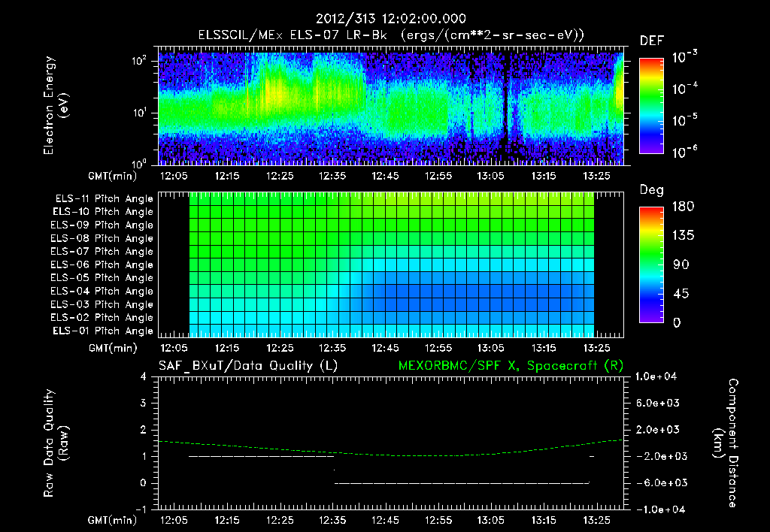Click the ELS-05 Pitch Angle row label
The height and width of the screenshot is (532, 770).
pos(102,278)
